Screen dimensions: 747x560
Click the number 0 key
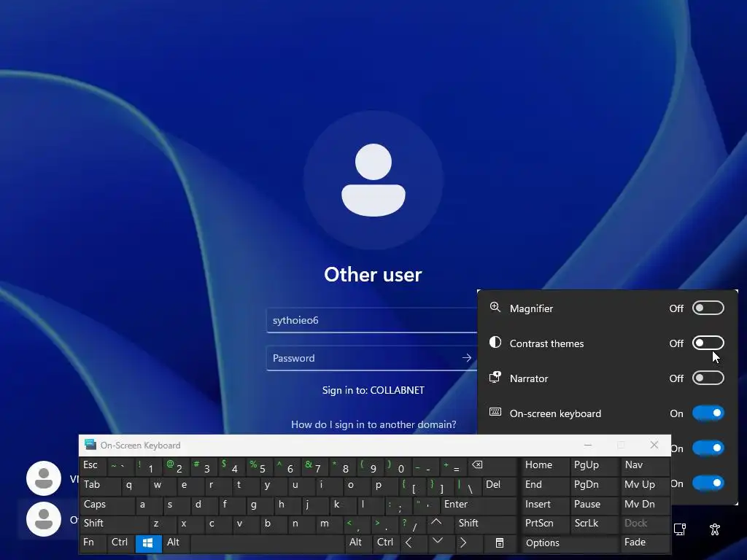pos(398,466)
